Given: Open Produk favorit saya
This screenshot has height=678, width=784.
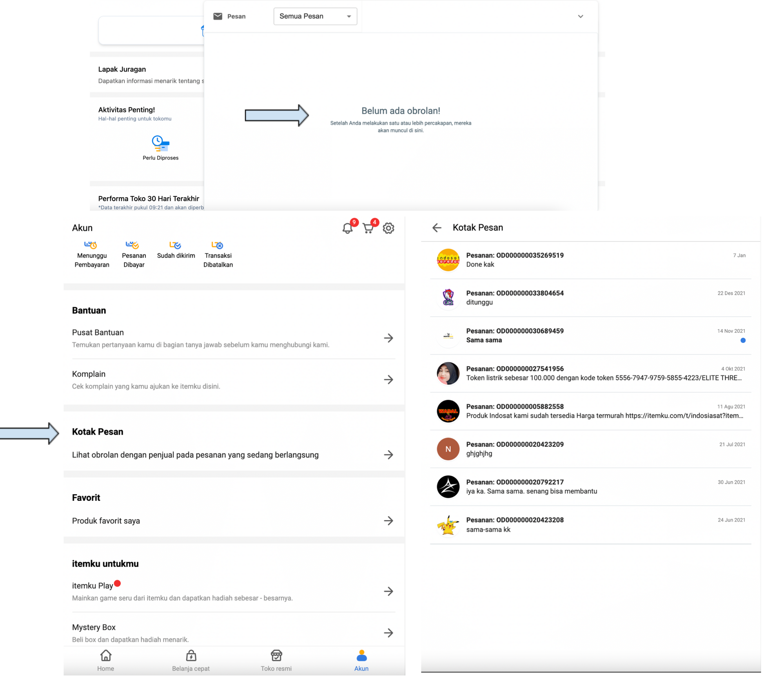Looking at the screenshot, I should 234,521.
